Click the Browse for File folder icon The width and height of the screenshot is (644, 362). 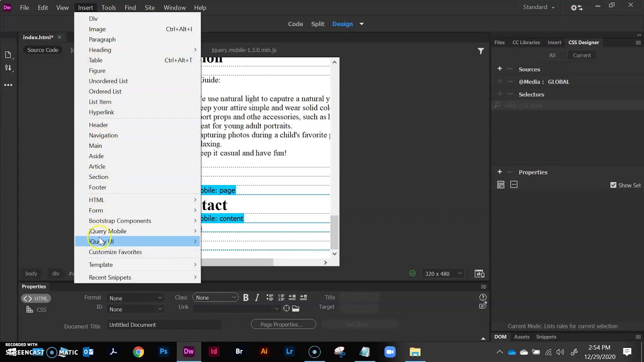click(295, 308)
